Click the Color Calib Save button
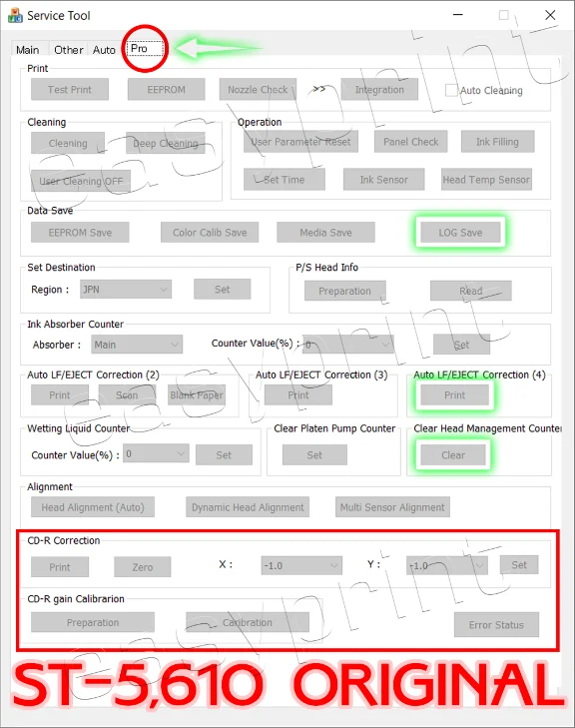The width and height of the screenshot is (575, 728). click(210, 232)
